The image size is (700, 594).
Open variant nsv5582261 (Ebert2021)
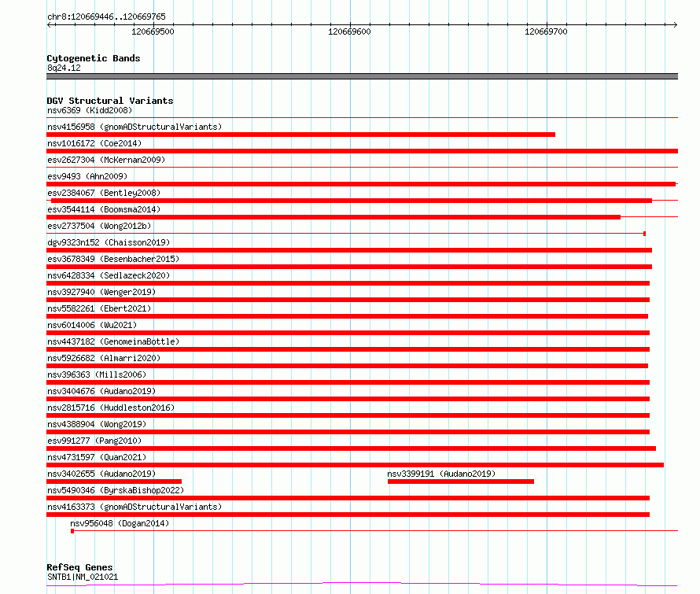(99, 308)
